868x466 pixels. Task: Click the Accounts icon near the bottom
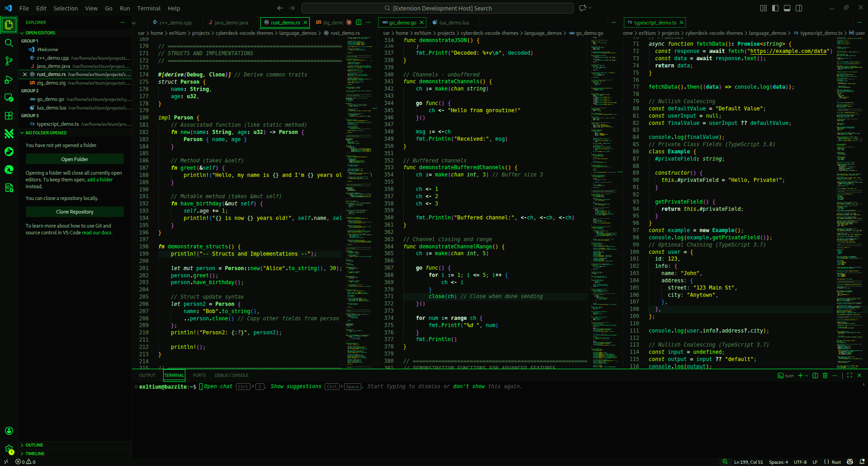9,431
